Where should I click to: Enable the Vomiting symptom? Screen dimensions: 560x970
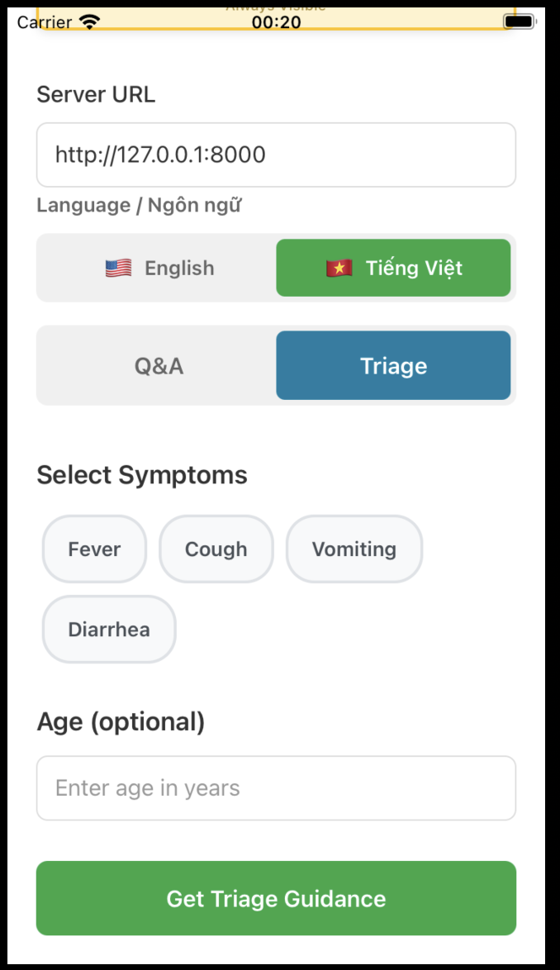pos(354,548)
